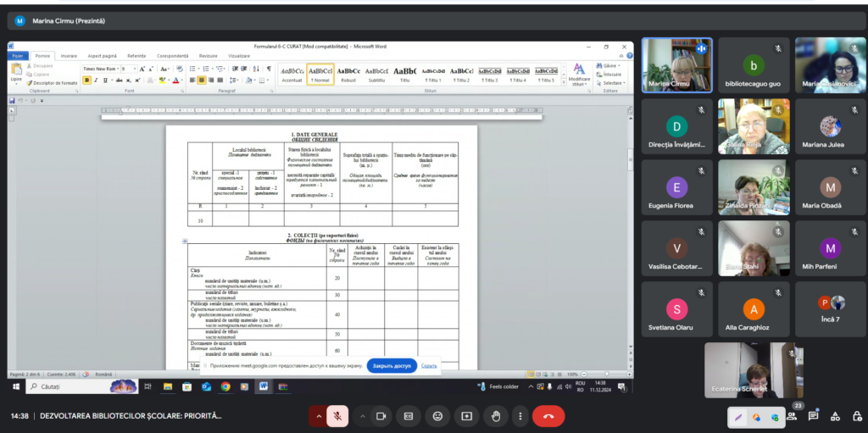Click the blue 'Закрыть доступ' button

click(392, 366)
